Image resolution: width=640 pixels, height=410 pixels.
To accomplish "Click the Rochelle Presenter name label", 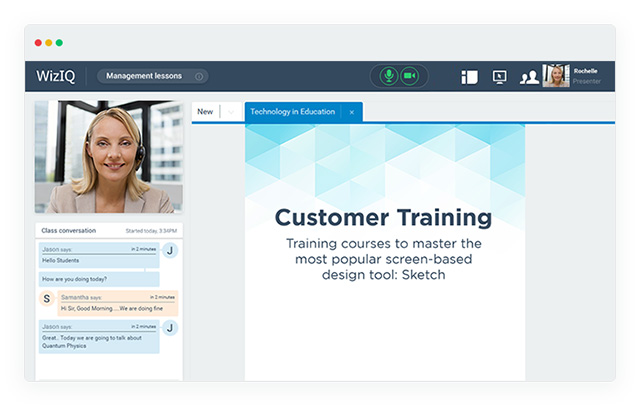I will [x=586, y=76].
